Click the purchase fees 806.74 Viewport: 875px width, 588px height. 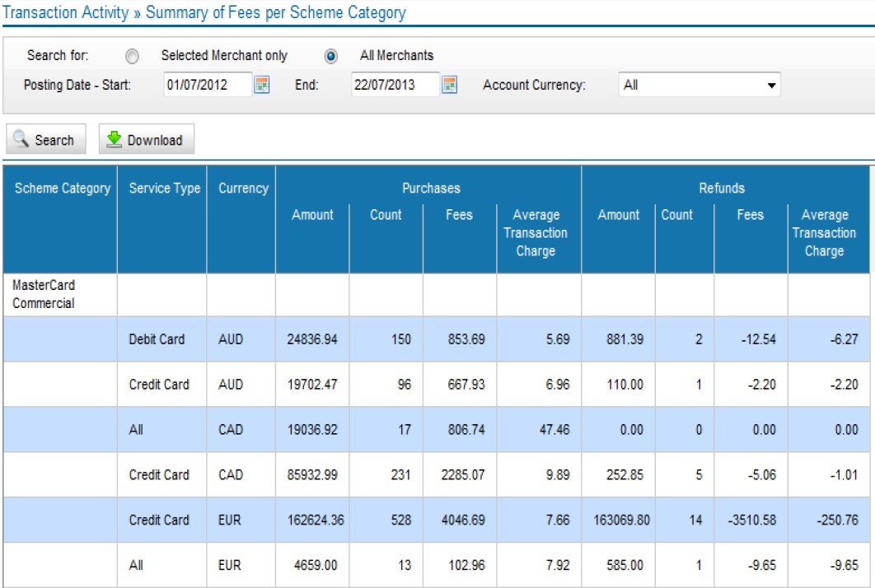466,430
